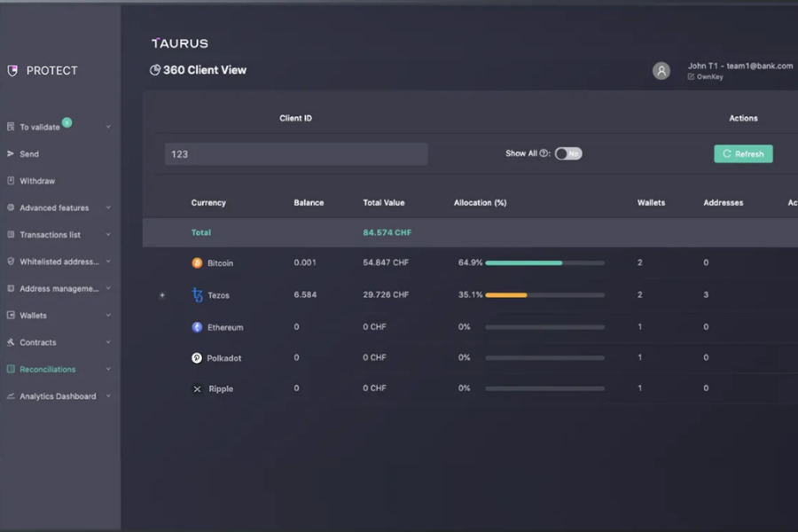Click the Ethereum 0% allocation bar
The height and width of the screenshot is (532, 798).
point(544,327)
